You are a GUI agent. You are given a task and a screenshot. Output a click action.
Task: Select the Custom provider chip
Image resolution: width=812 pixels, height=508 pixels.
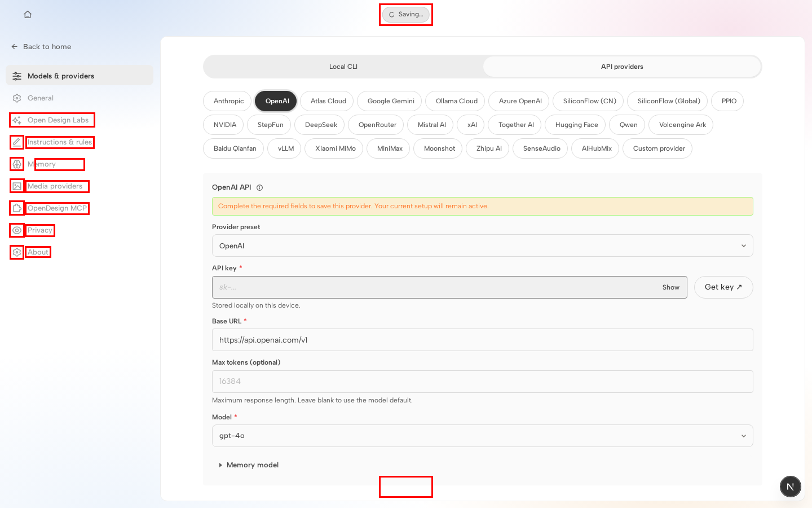[x=659, y=148]
